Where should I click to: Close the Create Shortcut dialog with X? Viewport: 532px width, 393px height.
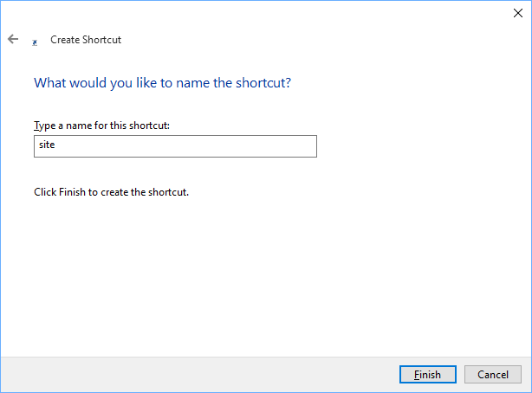pos(517,12)
